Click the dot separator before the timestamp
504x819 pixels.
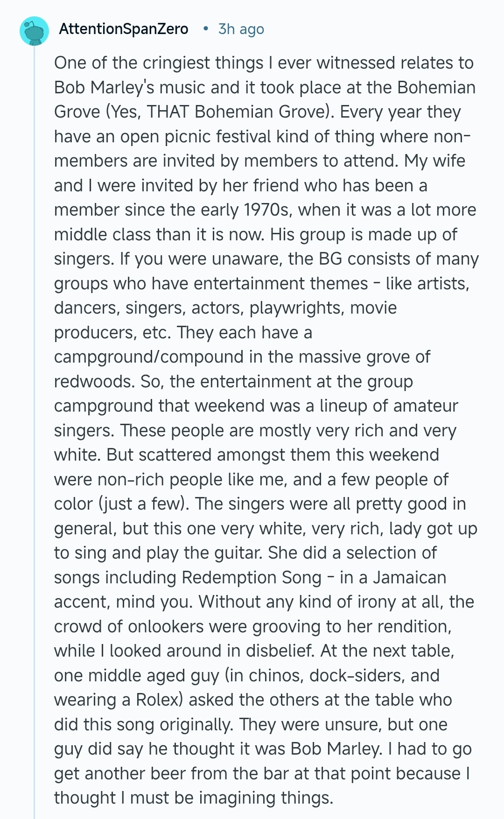coord(205,29)
